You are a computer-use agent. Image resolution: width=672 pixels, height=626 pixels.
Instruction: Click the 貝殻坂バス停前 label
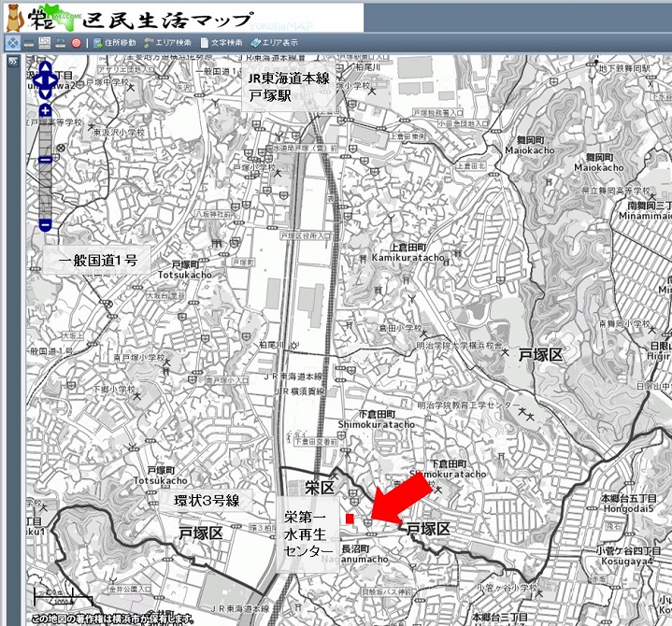[x=386, y=592]
